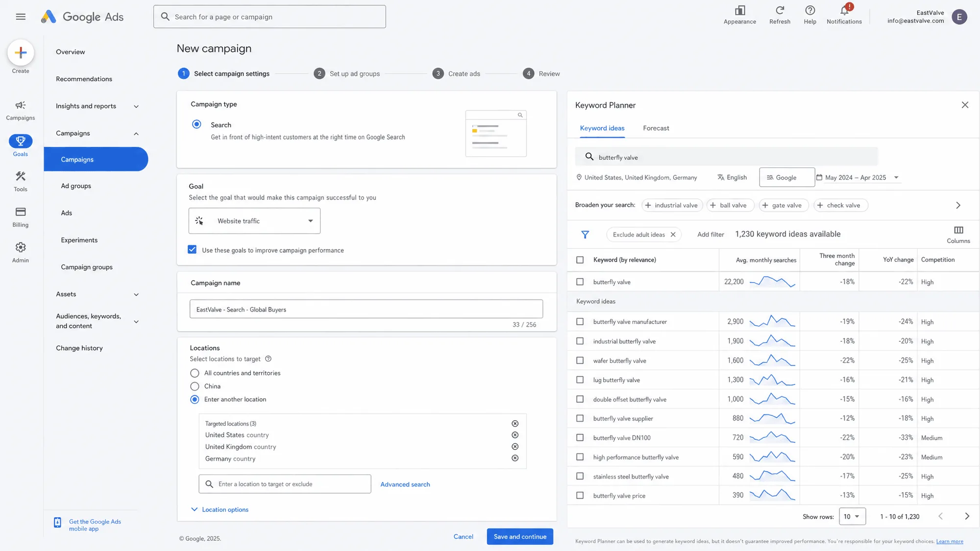
Task: Open the EastValve account avatar
Action: (x=959, y=17)
